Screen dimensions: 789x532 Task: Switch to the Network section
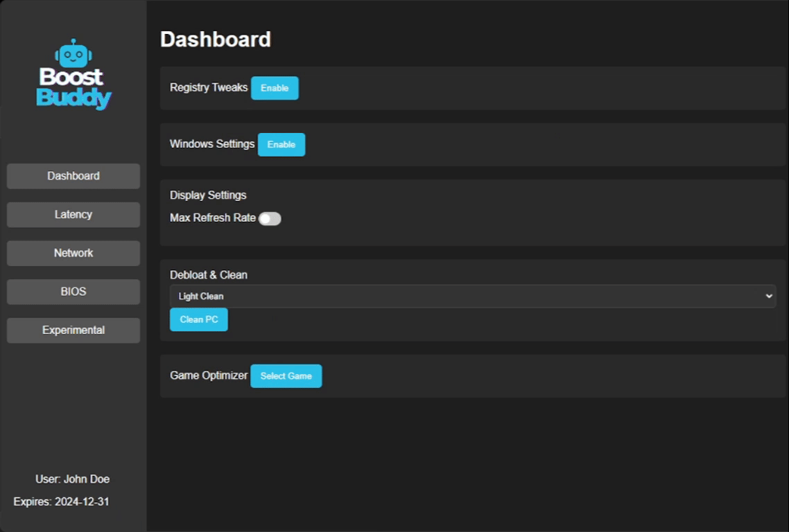(73, 253)
